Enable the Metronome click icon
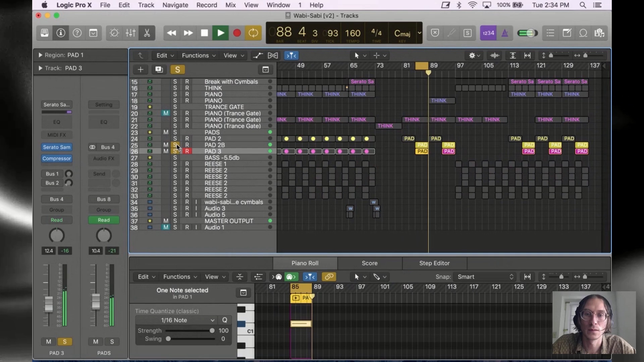Viewport: 644px width, 362px height. click(504, 33)
